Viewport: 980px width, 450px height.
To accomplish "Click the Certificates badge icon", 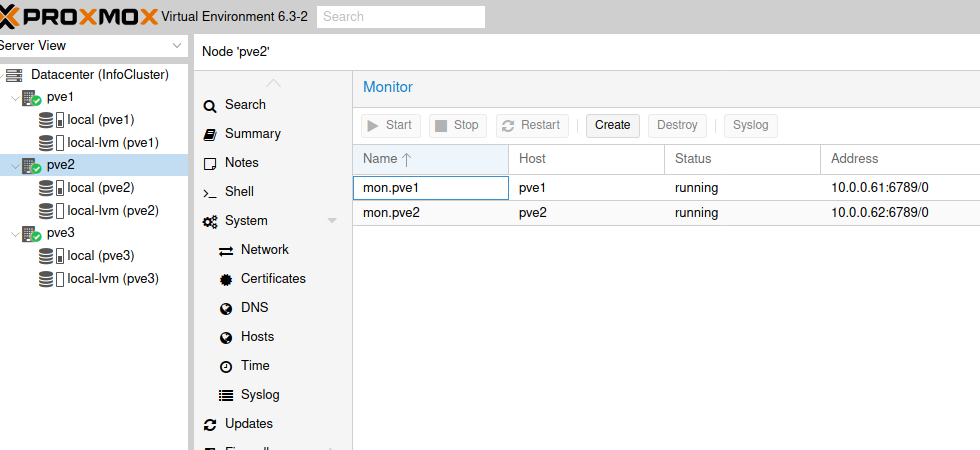I will 226,280.
